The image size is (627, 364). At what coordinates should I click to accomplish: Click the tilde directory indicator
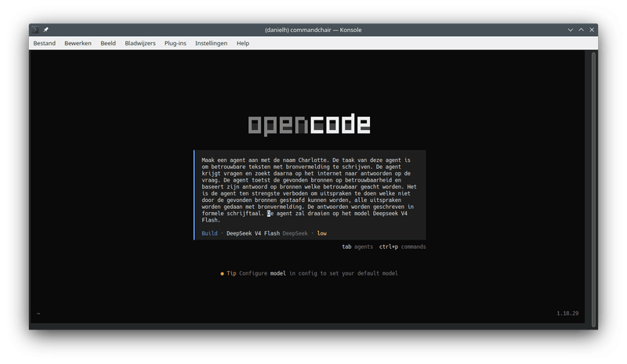(x=38, y=314)
